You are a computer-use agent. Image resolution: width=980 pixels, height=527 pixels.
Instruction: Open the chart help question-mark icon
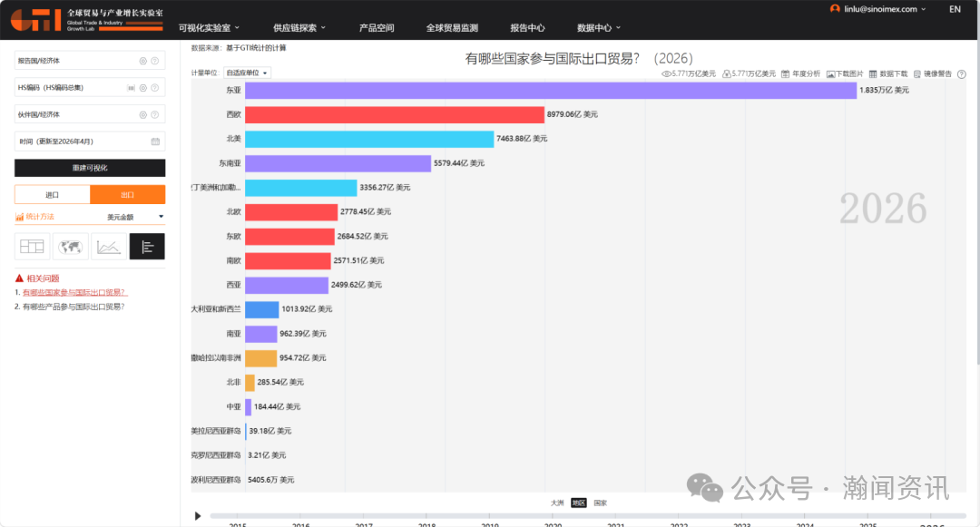(x=961, y=73)
